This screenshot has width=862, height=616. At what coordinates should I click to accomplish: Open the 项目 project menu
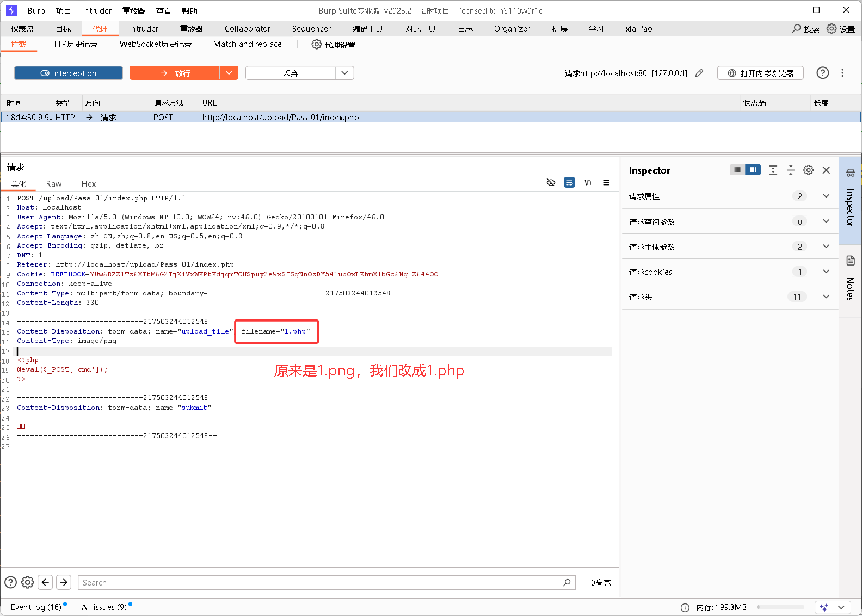[64, 11]
